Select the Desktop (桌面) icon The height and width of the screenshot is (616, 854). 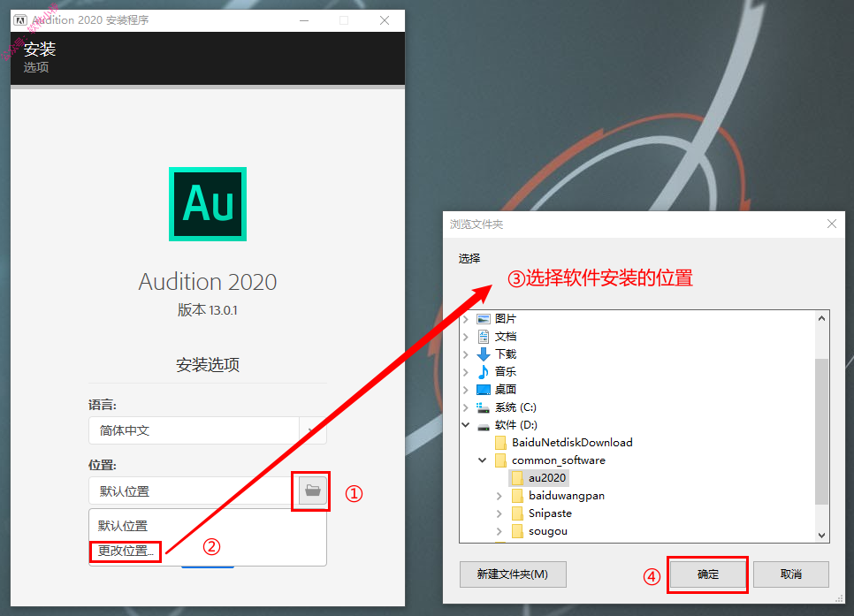[x=483, y=390]
